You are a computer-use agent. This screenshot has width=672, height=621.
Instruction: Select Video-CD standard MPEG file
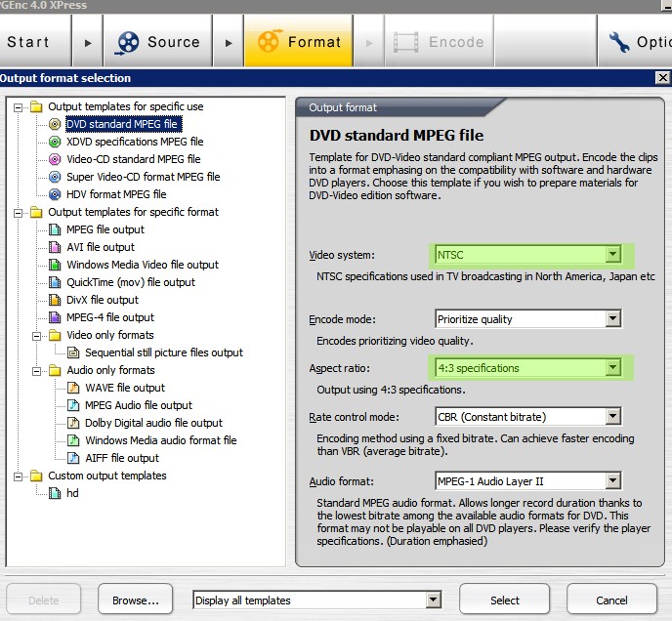pos(133,159)
